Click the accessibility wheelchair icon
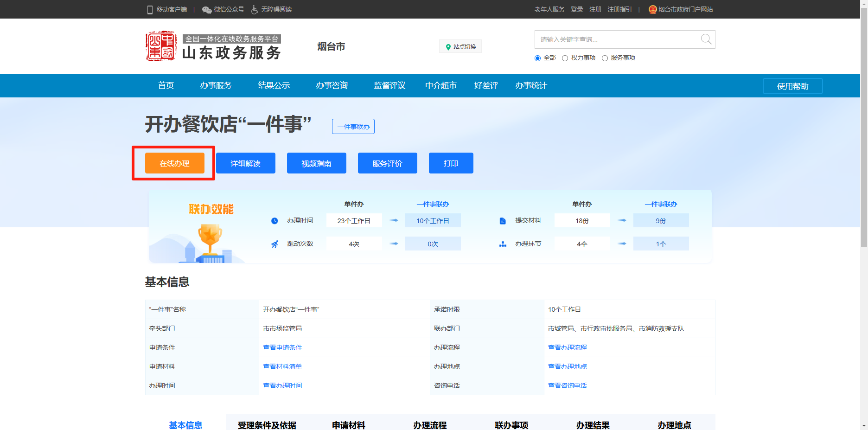Viewport: 868px width, 430px height. [x=255, y=10]
